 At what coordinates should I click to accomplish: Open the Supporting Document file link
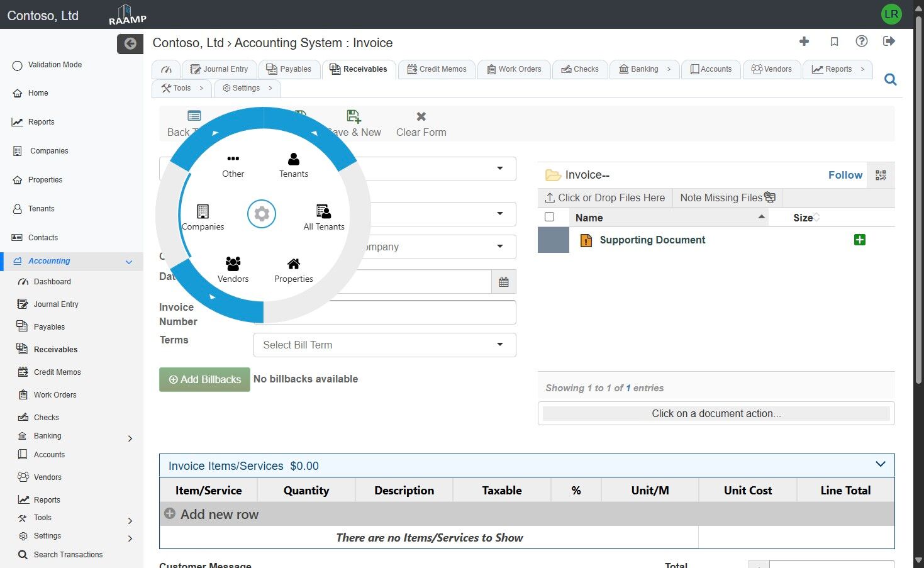coord(652,240)
